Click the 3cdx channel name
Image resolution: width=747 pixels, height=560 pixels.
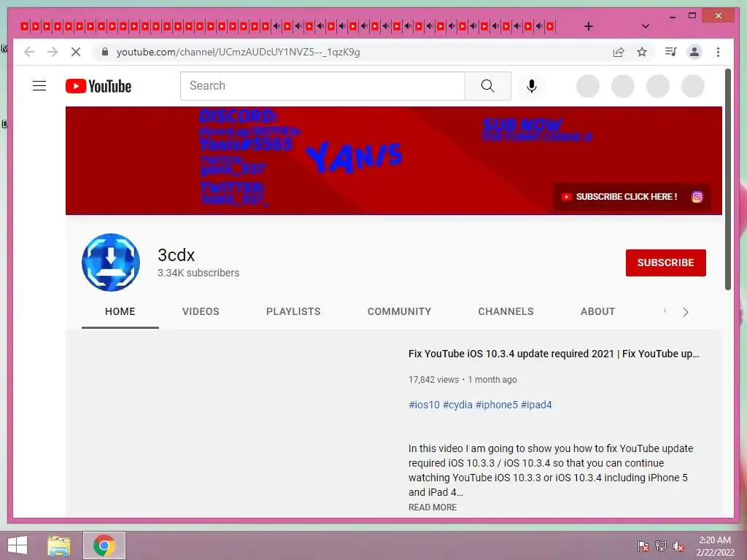point(177,255)
